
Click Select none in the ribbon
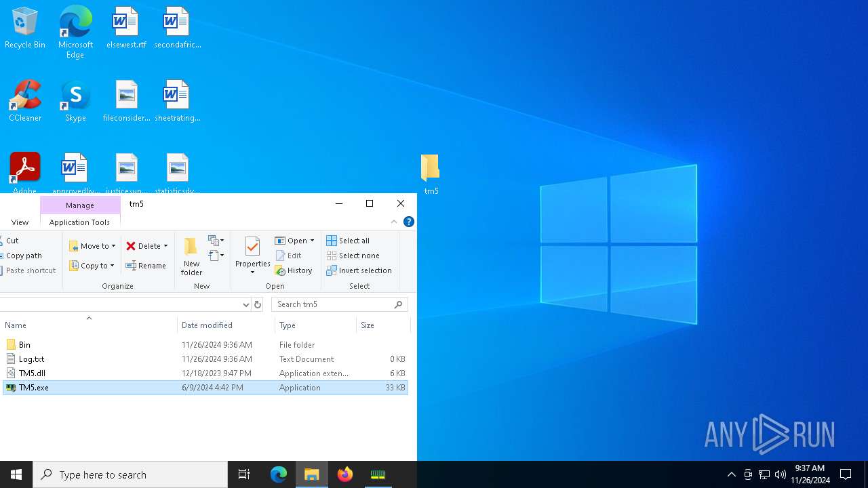click(x=353, y=256)
